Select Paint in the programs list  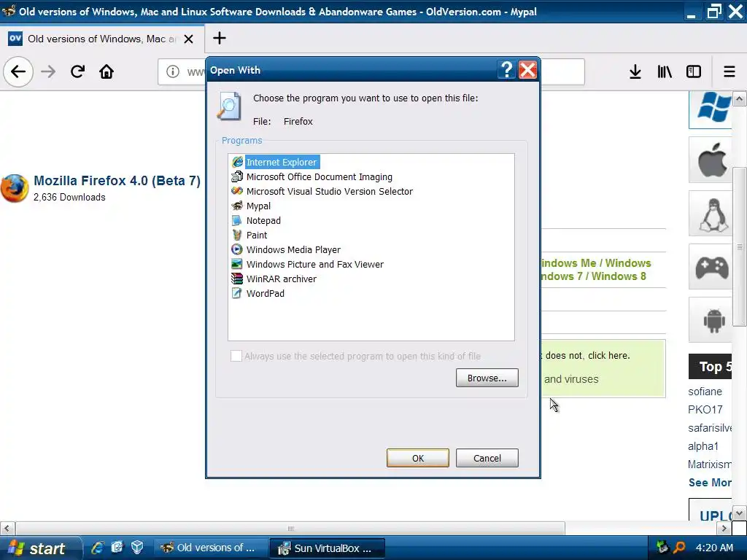coord(257,236)
